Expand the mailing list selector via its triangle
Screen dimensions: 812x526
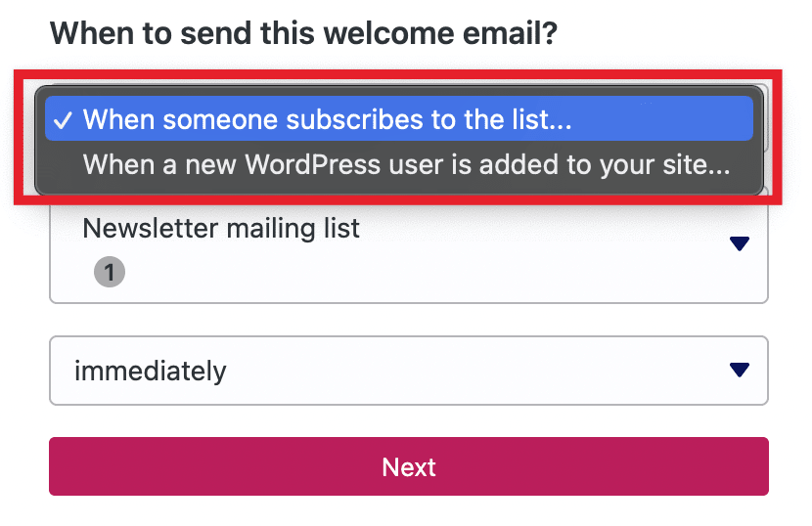[x=739, y=243]
